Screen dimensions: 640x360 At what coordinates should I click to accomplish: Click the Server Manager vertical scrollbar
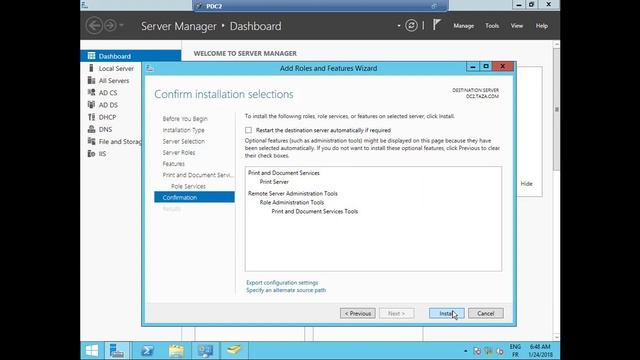tap(556, 109)
